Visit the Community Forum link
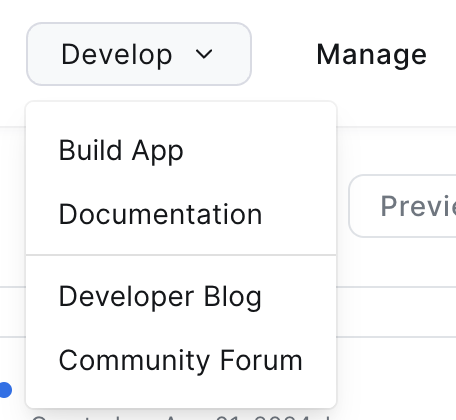Viewport: 456px width, 420px height. click(181, 360)
